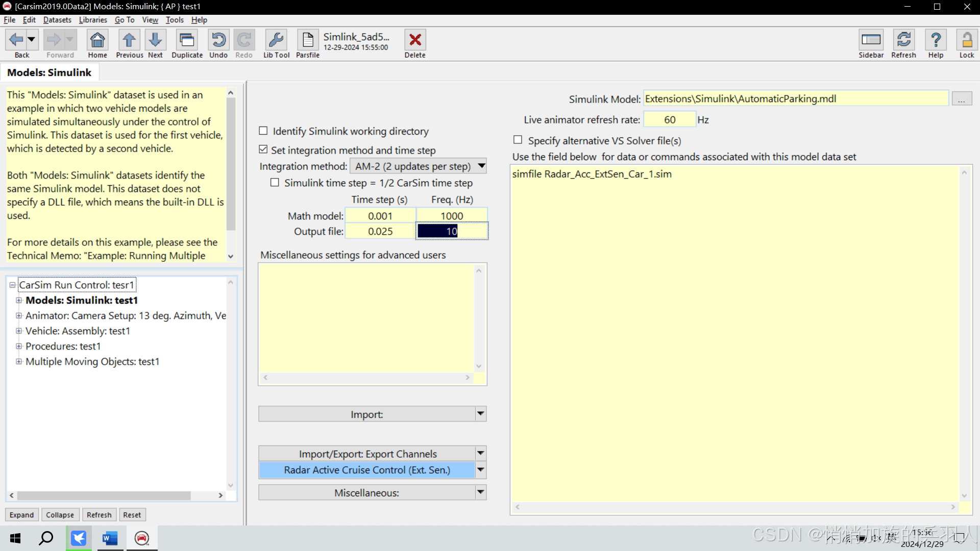The image size is (980, 551).
Task: Open the Lib Tool wrench icon
Action: coord(276,40)
